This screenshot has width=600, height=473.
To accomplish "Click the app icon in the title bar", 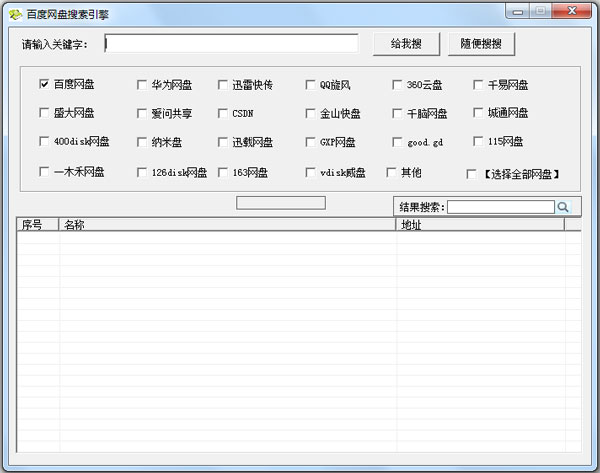I will coord(15,15).
